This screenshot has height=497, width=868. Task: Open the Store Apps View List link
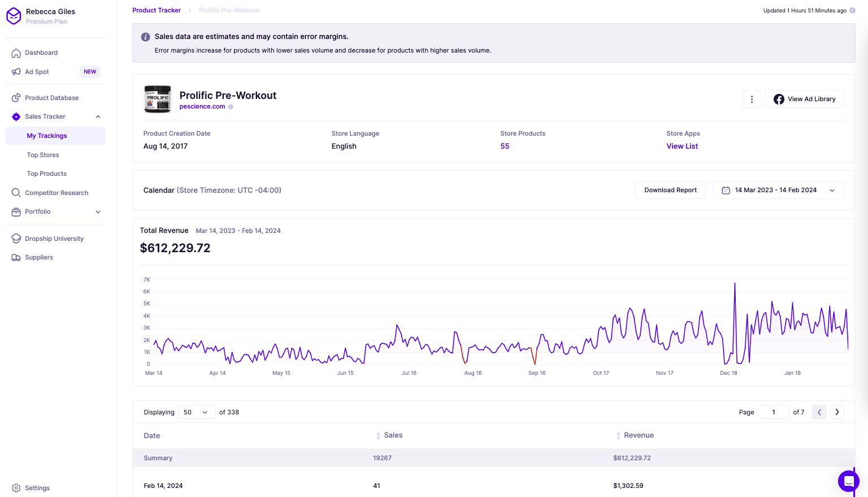click(682, 146)
